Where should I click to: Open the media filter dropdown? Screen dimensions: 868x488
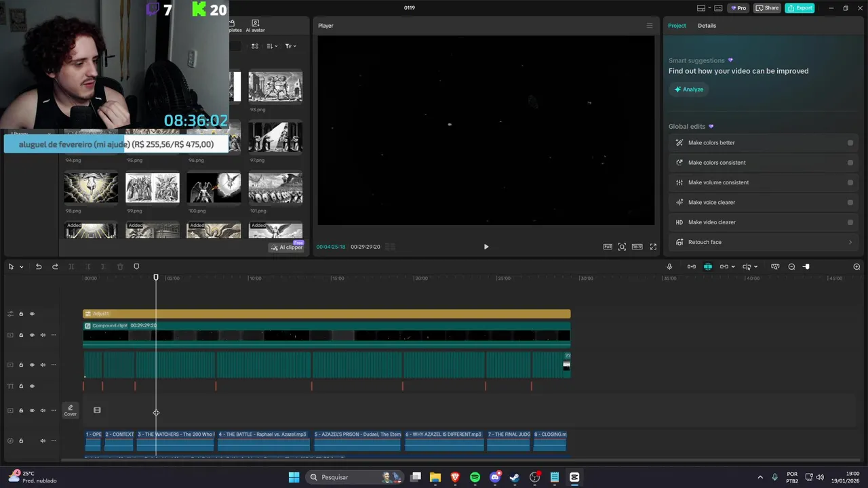[x=290, y=46]
